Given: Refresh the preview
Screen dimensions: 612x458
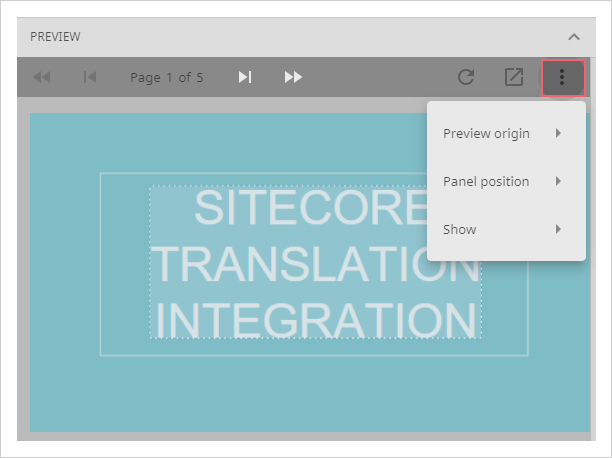Looking at the screenshot, I should point(466,77).
